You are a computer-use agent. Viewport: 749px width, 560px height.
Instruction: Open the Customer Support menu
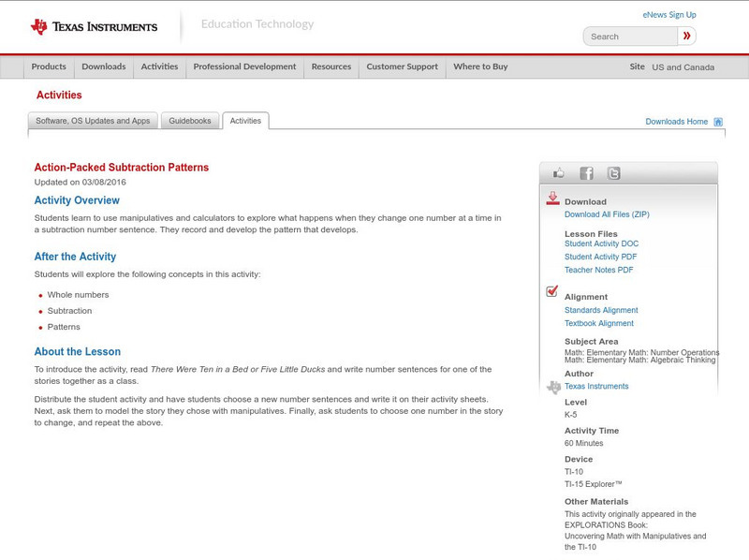[x=403, y=66]
